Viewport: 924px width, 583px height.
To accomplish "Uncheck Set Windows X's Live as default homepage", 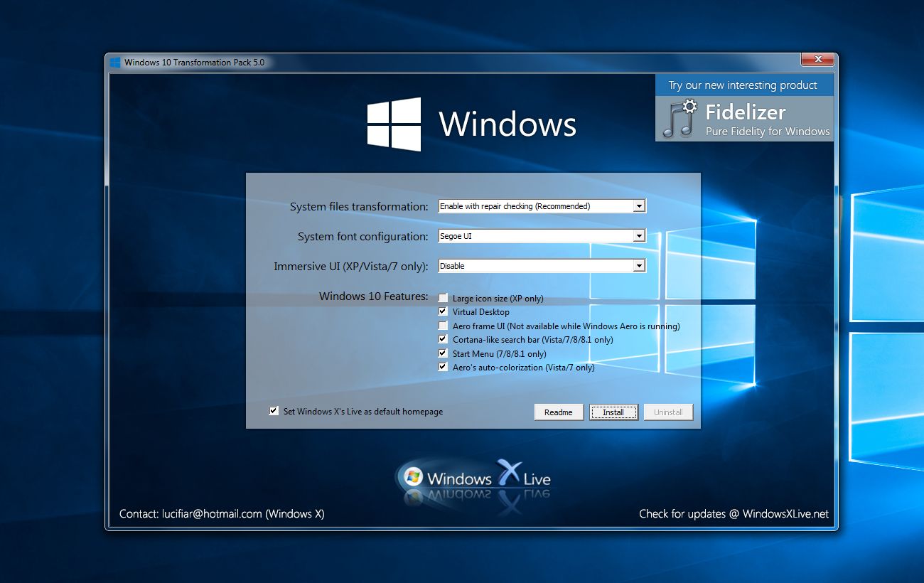I will pos(274,411).
